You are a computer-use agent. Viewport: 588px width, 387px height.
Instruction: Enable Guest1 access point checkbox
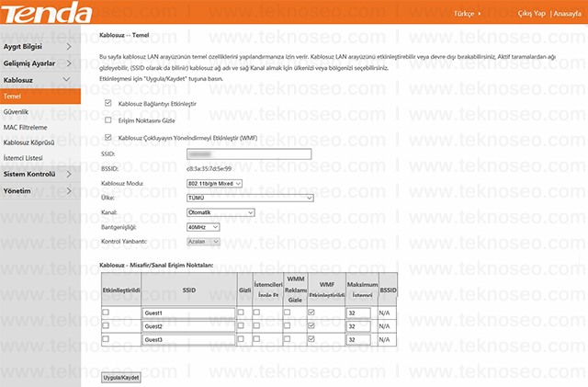pyautogui.click(x=106, y=313)
